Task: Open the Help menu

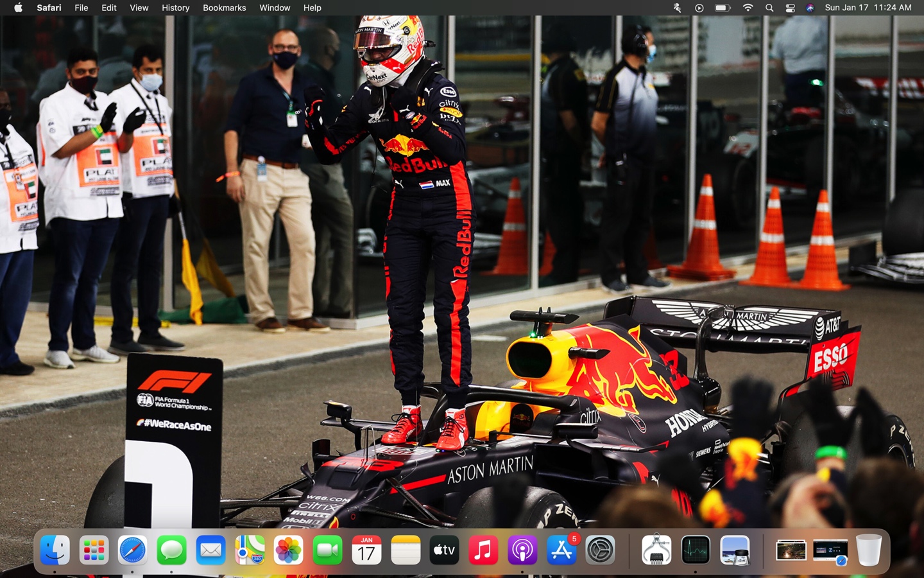Action: pos(312,8)
